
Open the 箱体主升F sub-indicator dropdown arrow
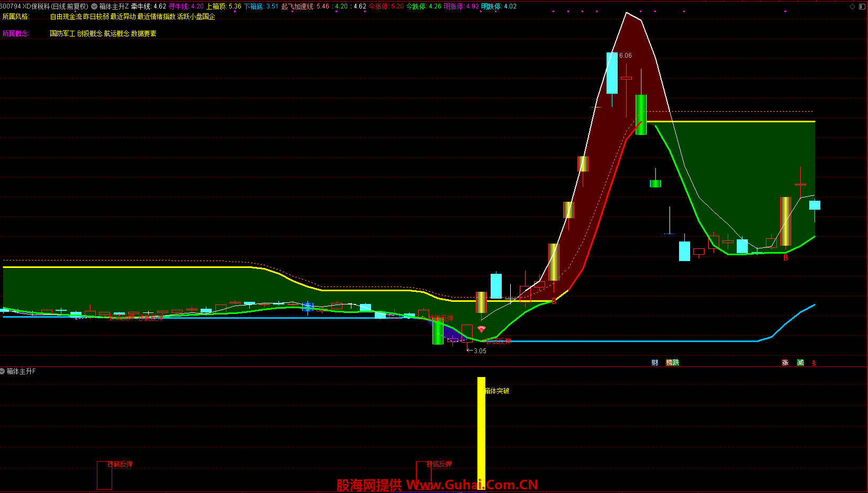coord(3,371)
